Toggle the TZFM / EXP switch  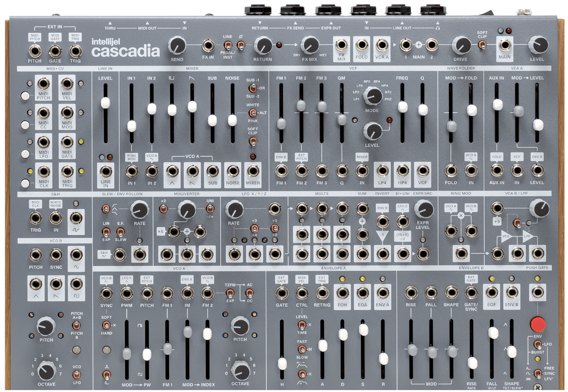click(x=230, y=293)
